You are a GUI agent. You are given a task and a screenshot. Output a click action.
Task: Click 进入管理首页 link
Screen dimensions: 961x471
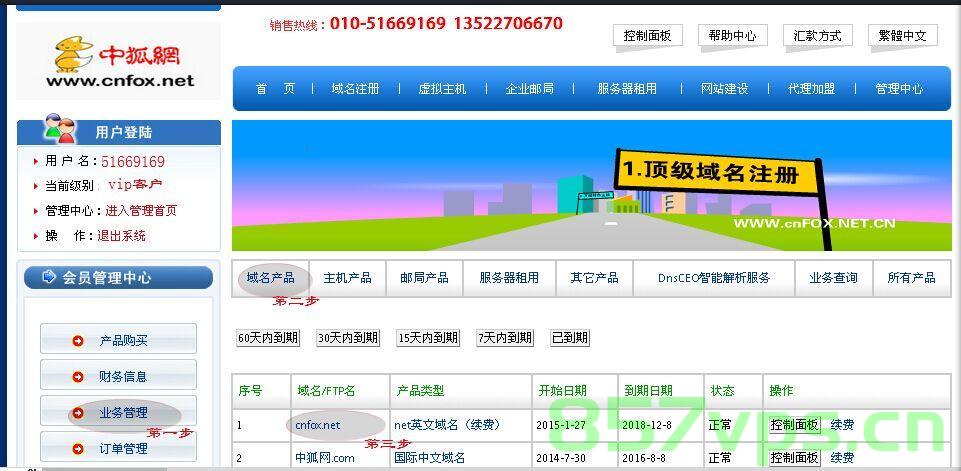[141, 210]
